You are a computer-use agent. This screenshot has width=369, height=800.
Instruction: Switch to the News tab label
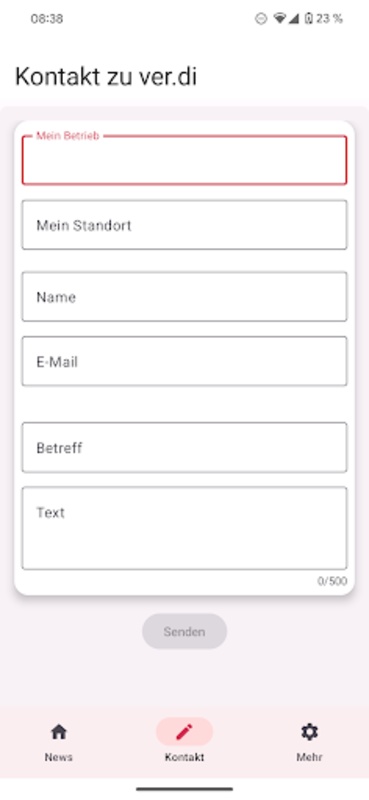[59, 757]
